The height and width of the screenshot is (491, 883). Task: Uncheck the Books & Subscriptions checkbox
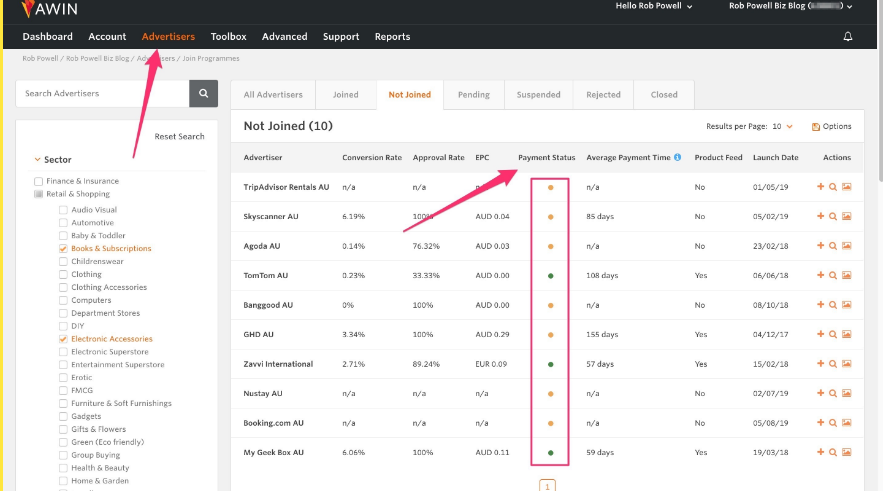64,248
